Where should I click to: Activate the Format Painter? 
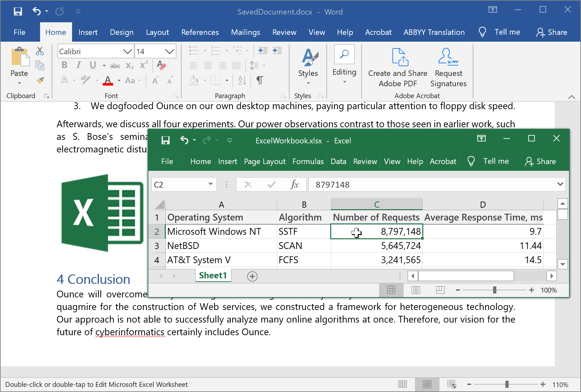point(40,80)
